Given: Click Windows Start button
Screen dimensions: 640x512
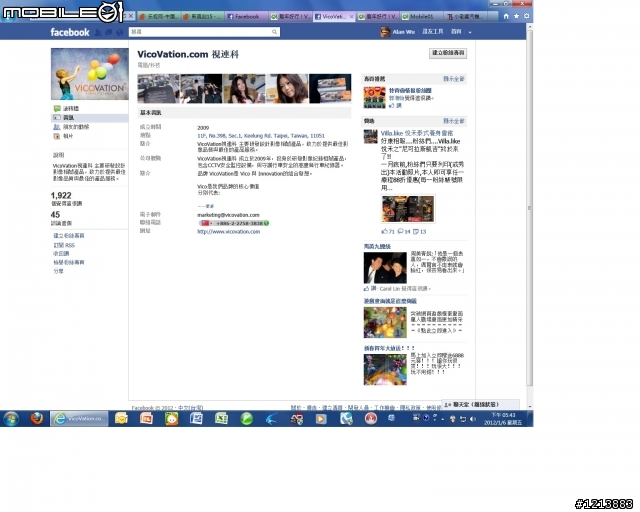Looking at the screenshot, I should point(11,419).
